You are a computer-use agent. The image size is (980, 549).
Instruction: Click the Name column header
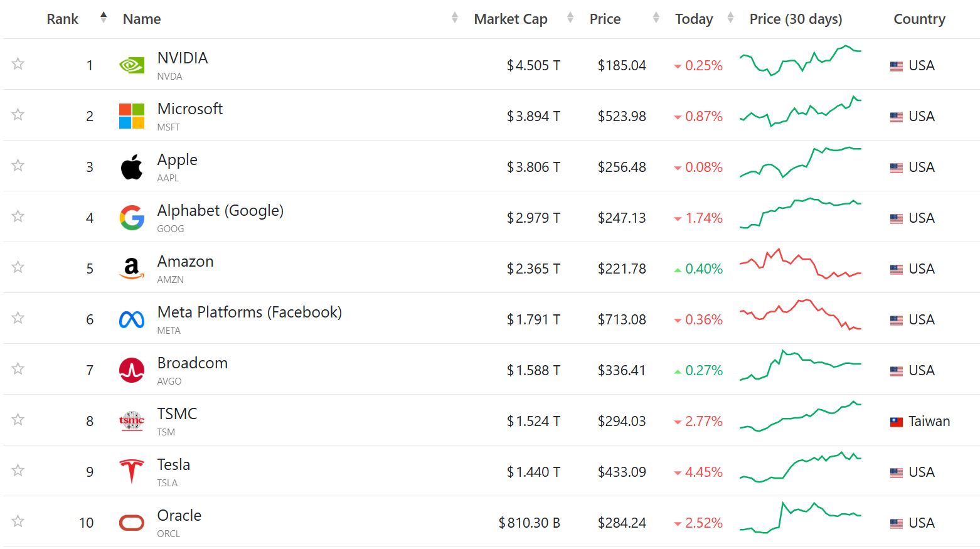coord(142,19)
